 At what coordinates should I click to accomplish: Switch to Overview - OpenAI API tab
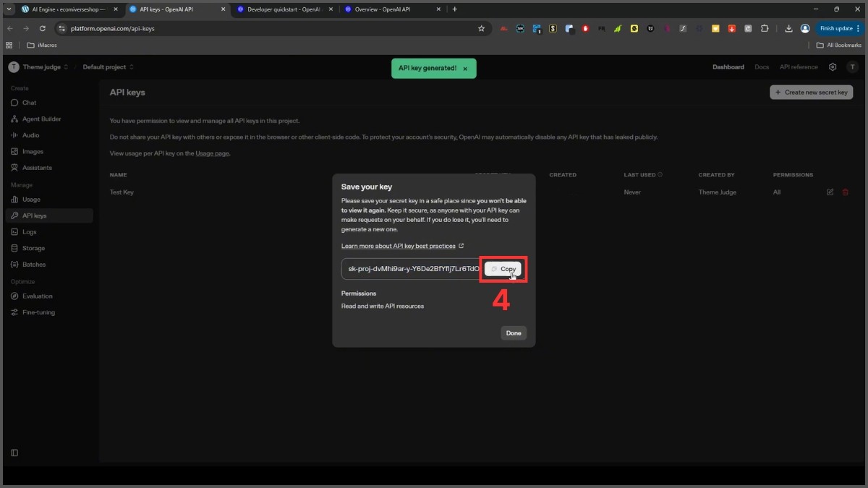point(393,9)
